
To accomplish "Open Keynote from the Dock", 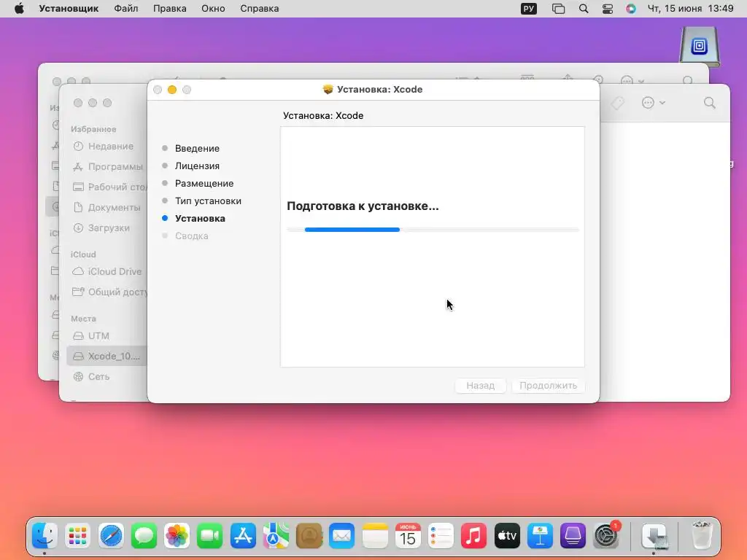I will pos(540,536).
